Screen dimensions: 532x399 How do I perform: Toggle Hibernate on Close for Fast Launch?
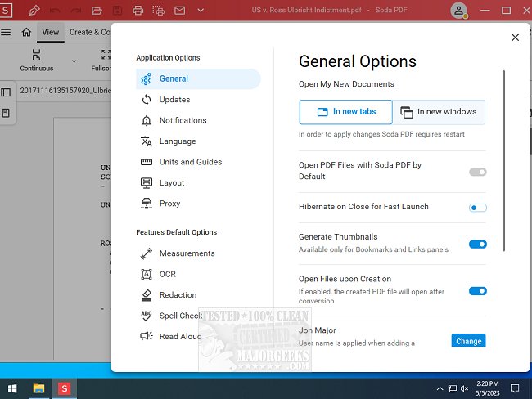[x=478, y=208]
